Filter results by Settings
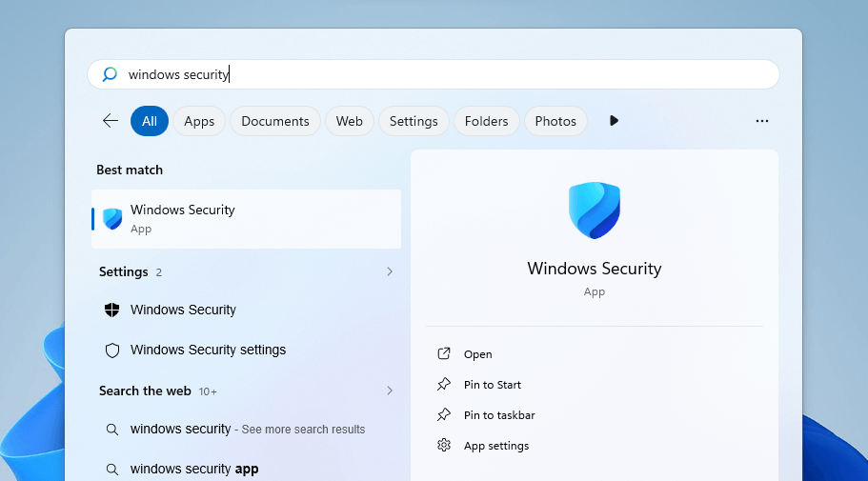Viewport: 868px width, 481px height. coord(414,121)
